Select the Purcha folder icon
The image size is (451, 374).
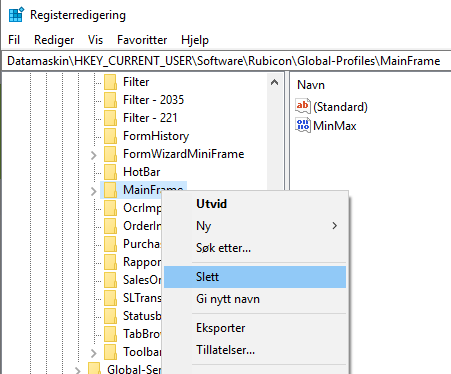[x=110, y=244]
